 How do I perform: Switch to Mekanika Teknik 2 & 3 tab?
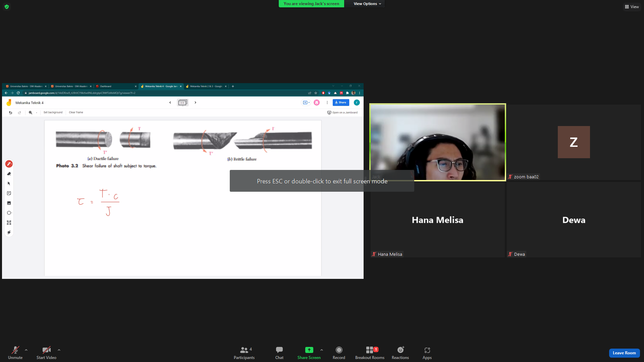pos(206,86)
